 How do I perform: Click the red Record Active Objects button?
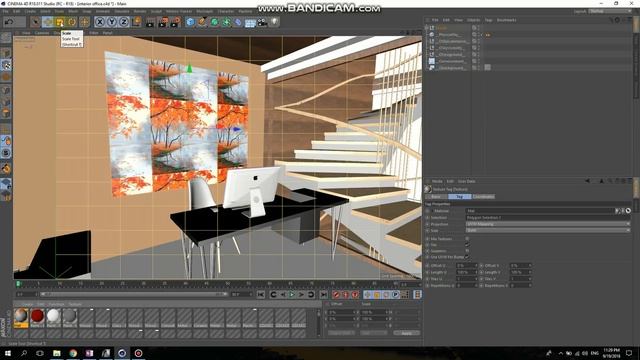pos(336,295)
